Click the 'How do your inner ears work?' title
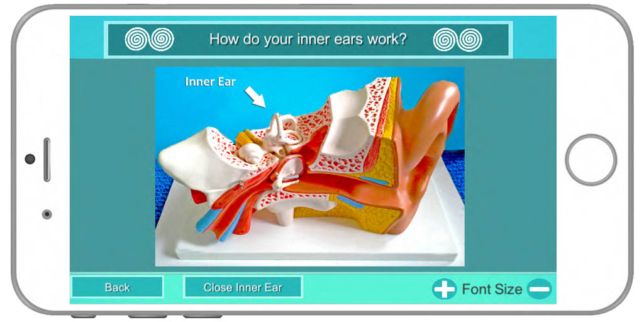This screenshot has width=644, height=322. pos(308,40)
